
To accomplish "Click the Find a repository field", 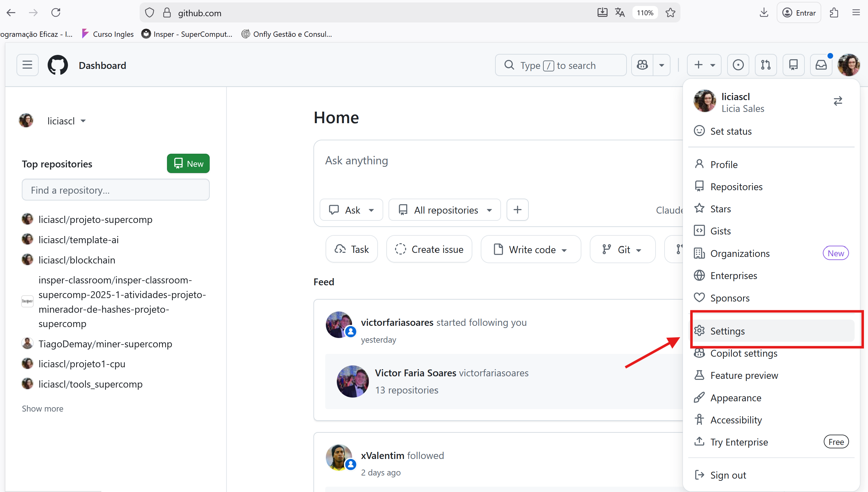I will (x=116, y=190).
